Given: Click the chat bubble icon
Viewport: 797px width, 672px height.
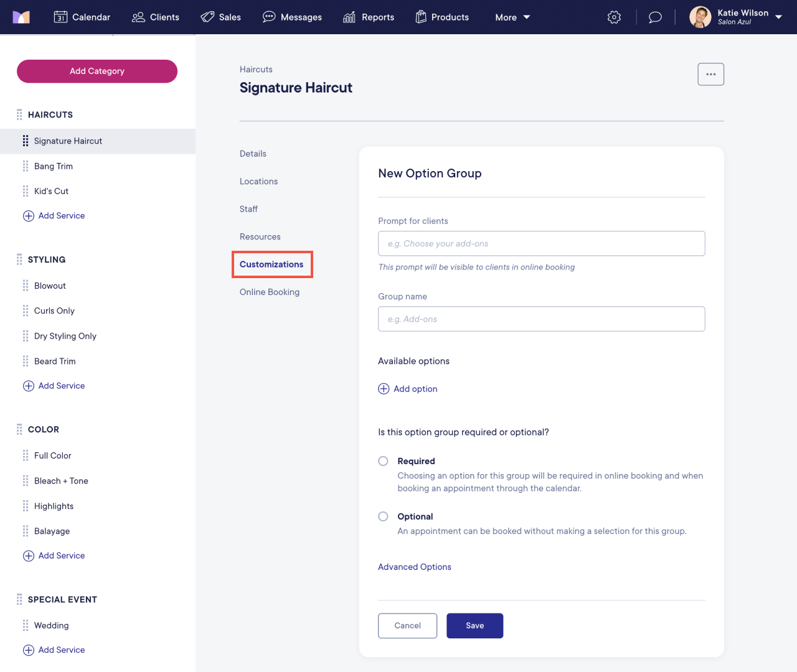Looking at the screenshot, I should point(654,17).
